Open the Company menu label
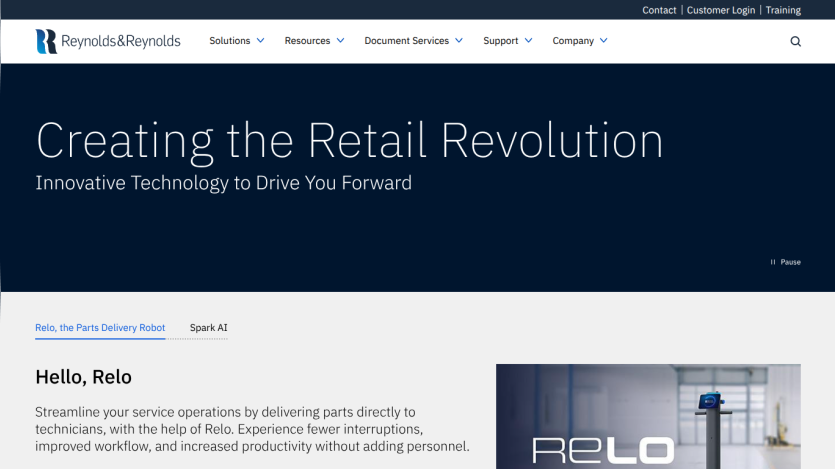835x469 pixels. click(x=573, y=40)
